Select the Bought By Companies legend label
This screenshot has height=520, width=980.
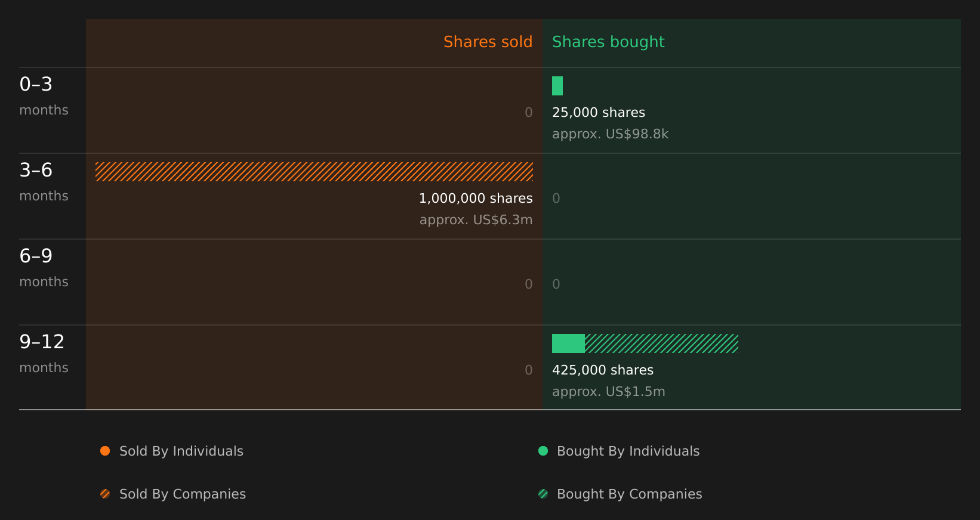[629, 494]
